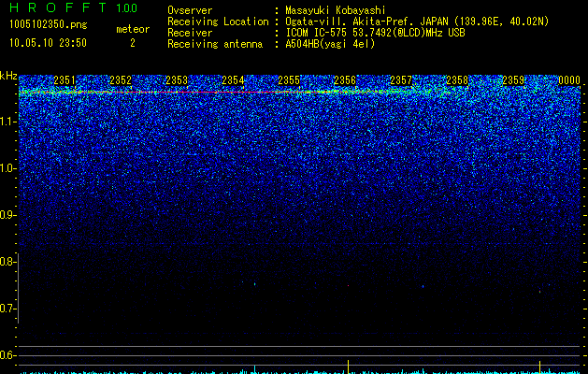Click the 2352 time axis label

point(121,80)
